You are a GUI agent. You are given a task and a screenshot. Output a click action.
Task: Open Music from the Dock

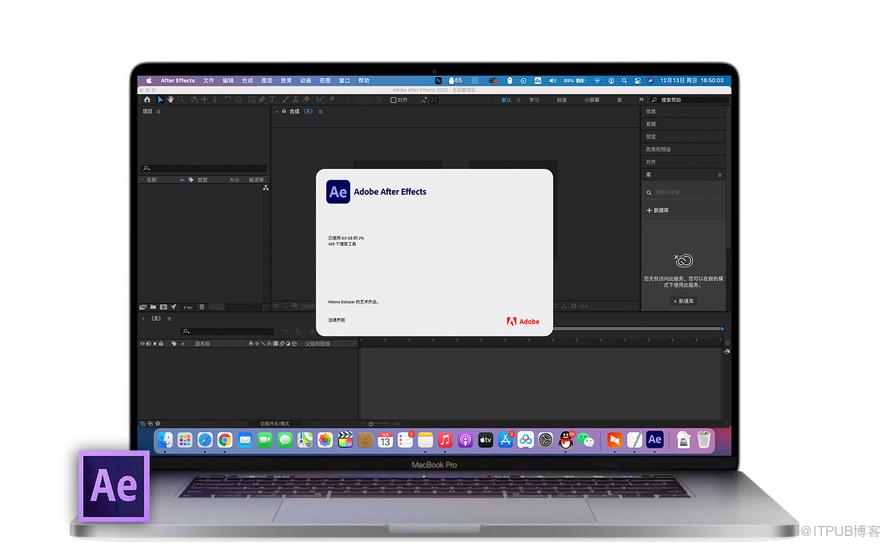pos(445,440)
